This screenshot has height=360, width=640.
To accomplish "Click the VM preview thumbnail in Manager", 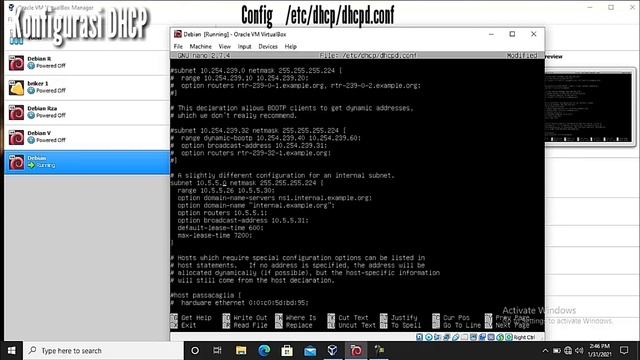I will tap(589, 107).
